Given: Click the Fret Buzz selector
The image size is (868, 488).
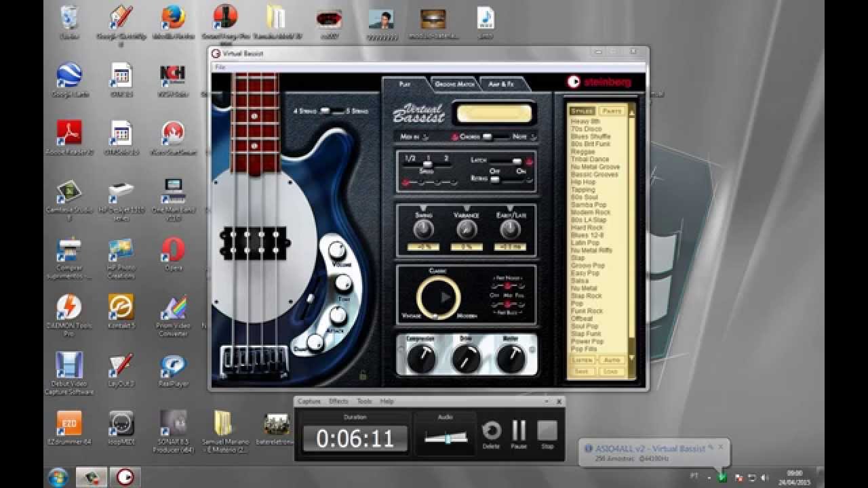Looking at the screenshot, I should [x=507, y=305].
